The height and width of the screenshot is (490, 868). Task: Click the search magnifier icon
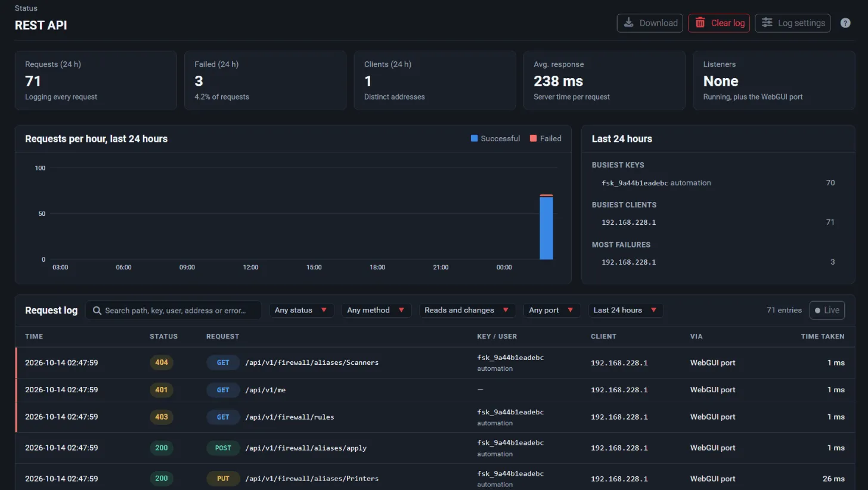point(97,311)
